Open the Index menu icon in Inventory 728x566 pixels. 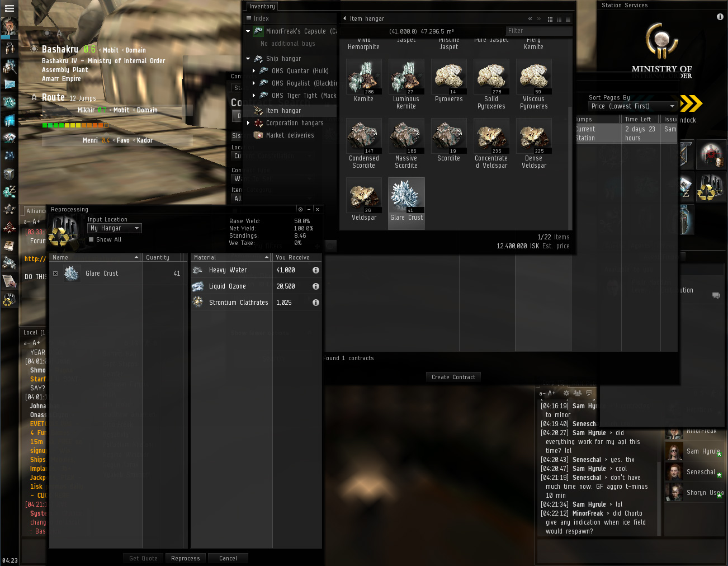click(249, 18)
